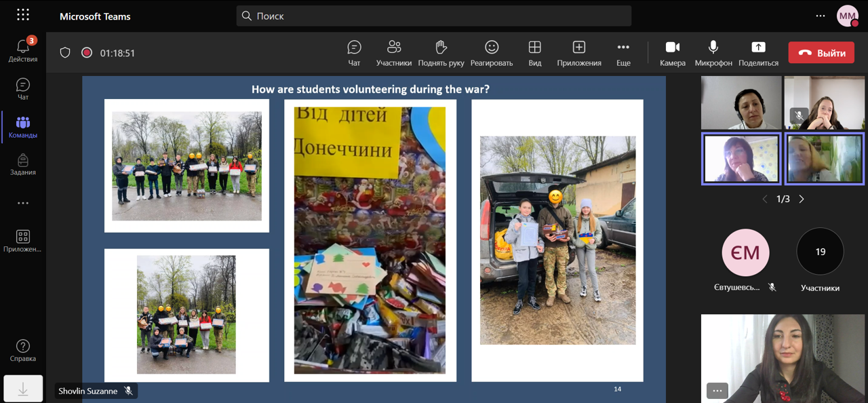Open the 19 Участники overflow circle
The height and width of the screenshot is (403, 868).
pyautogui.click(x=821, y=252)
